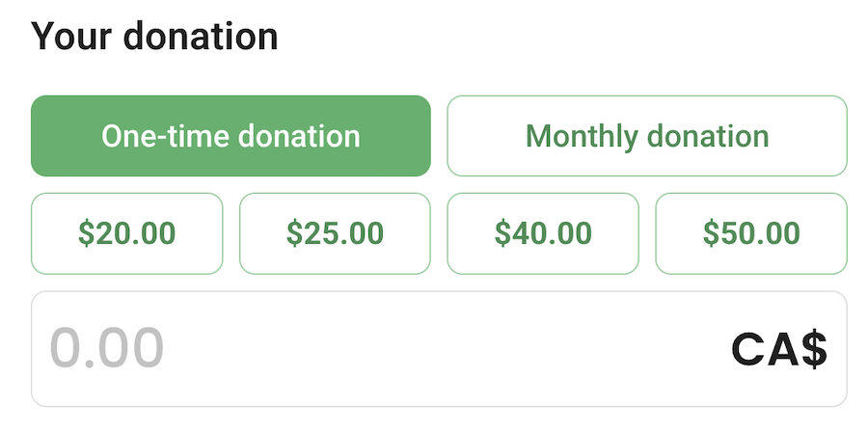Click the CA$ currency label

point(779,350)
